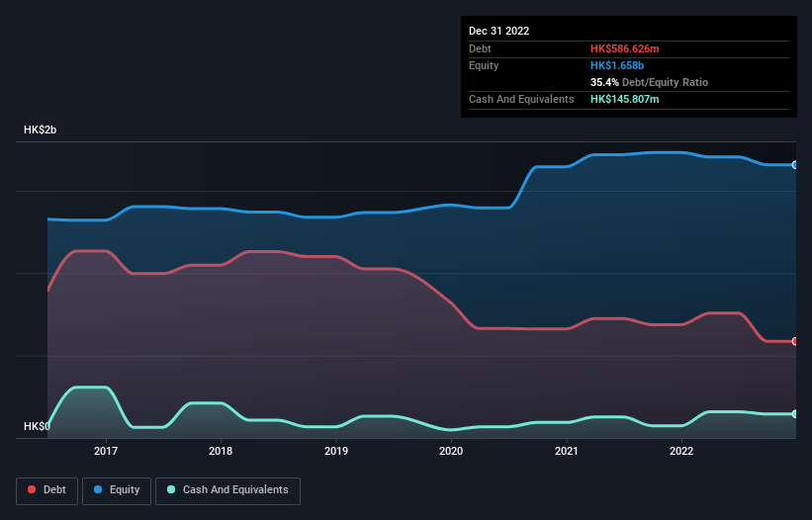Select the Cash endpoint marker on chart
Image resolution: width=812 pixels, height=520 pixels.
(795, 414)
